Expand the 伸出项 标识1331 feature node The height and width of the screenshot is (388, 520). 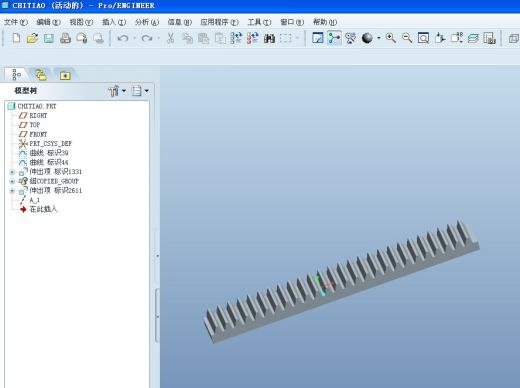[x=12, y=172]
